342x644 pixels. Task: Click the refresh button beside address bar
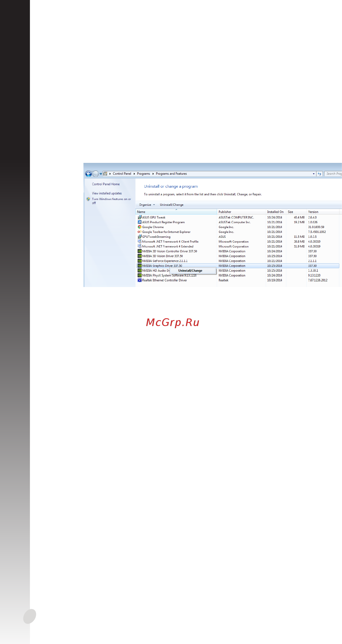click(320, 174)
